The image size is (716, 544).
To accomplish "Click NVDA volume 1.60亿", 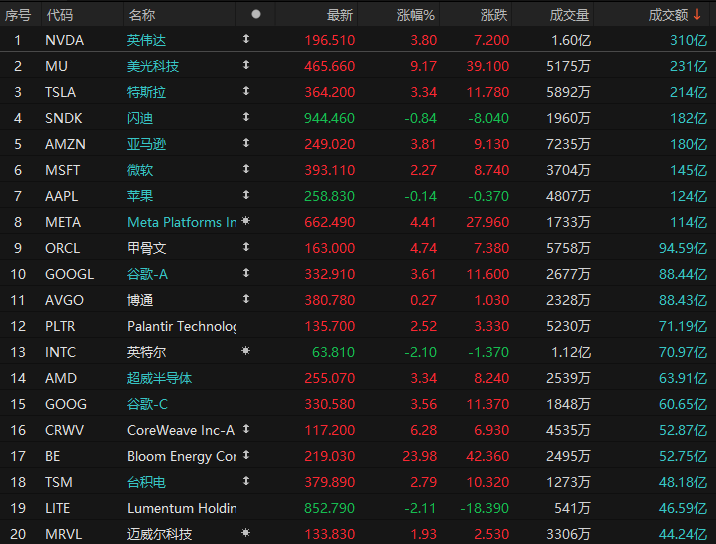I will coord(571,40).
